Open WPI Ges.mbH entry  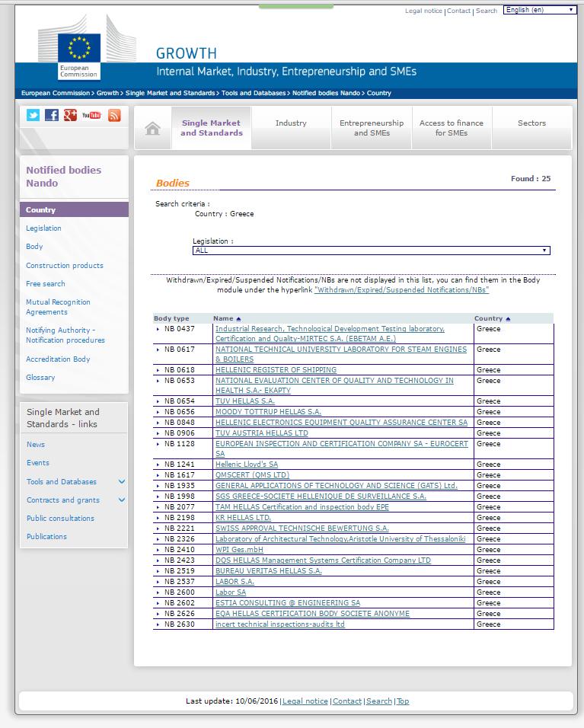[239, 550]
